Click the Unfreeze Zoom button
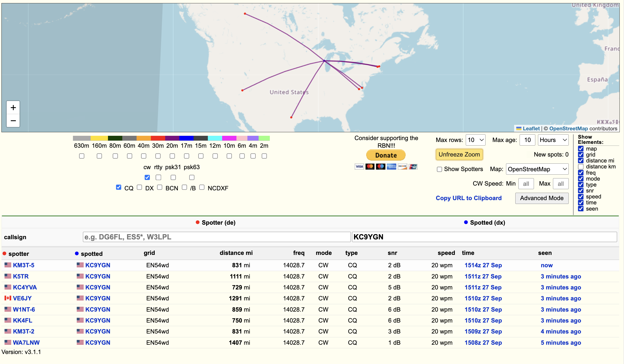This screenshot has height=364, width=624. (x=459, y=154)
